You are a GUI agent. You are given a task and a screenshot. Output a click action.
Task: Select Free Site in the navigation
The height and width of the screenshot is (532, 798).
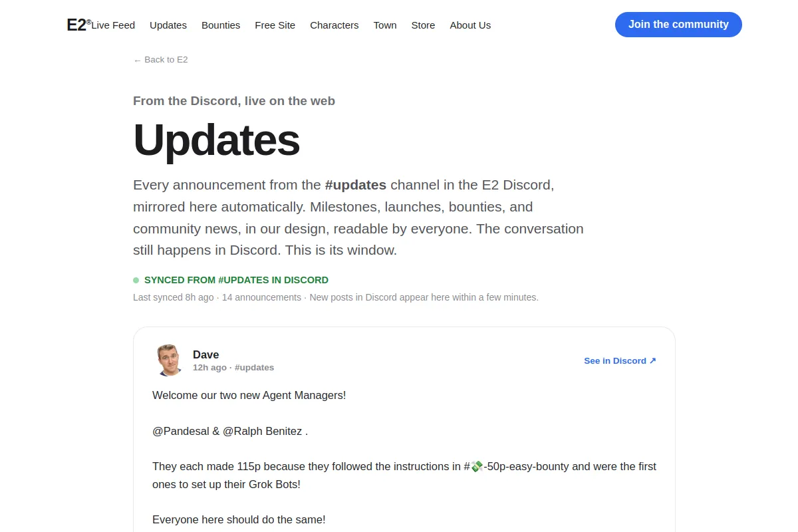click(x=275, y=25)
